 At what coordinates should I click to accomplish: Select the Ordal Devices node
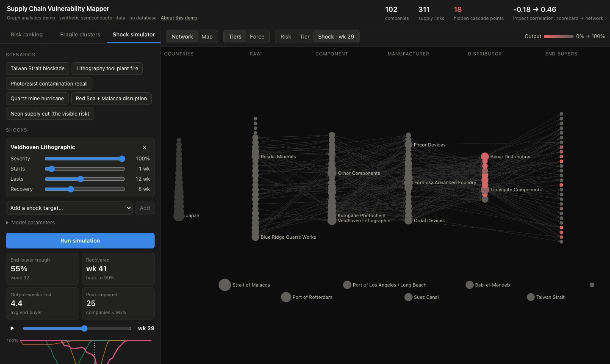(408, 221)
